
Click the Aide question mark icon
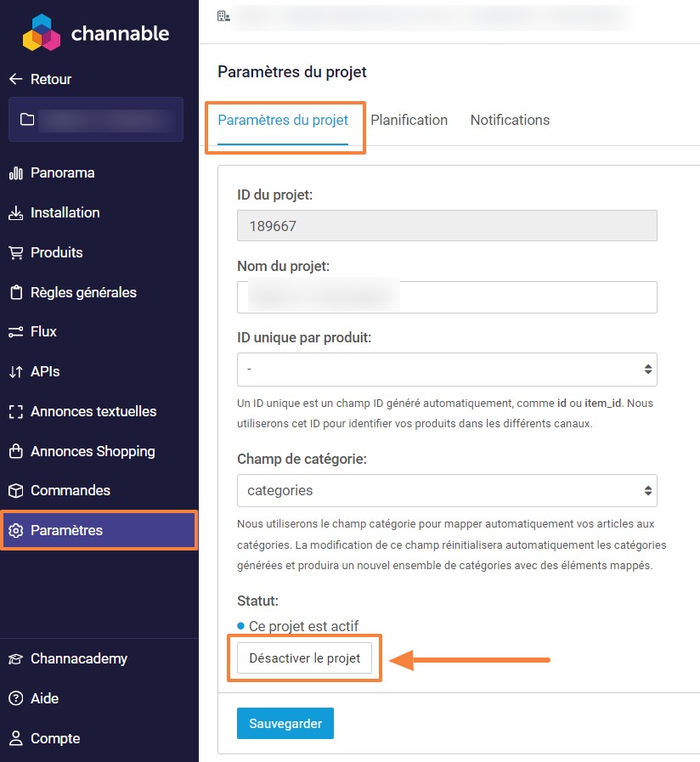pos(15,698)
